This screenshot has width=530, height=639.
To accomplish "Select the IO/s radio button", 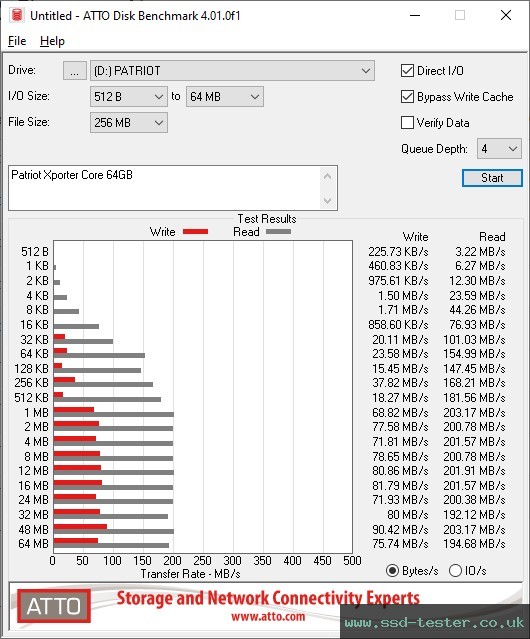I will [455, 571].
